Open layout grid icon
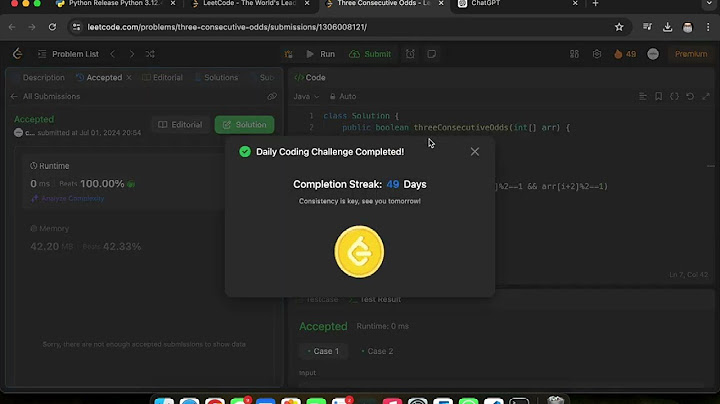 574,54
